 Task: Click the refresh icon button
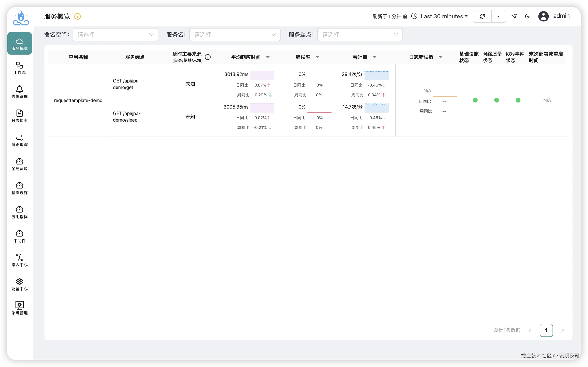click(482, 16)
